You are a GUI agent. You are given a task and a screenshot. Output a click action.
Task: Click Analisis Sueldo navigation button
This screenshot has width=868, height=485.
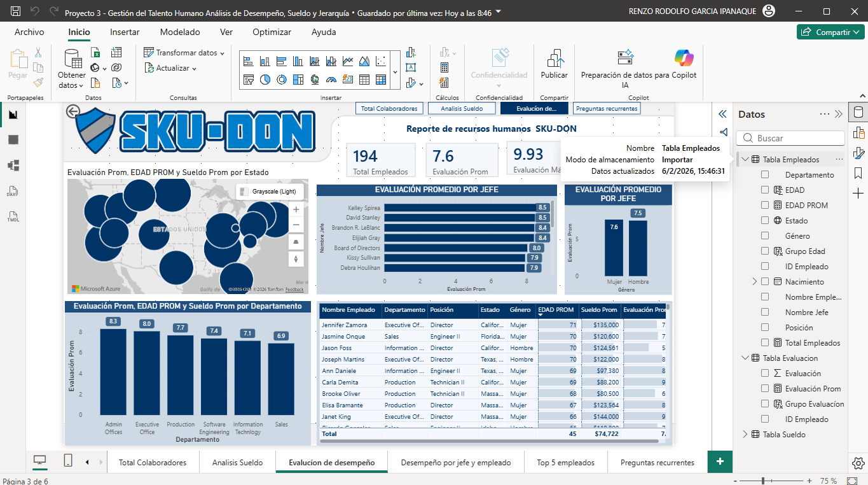coord(462,109)
